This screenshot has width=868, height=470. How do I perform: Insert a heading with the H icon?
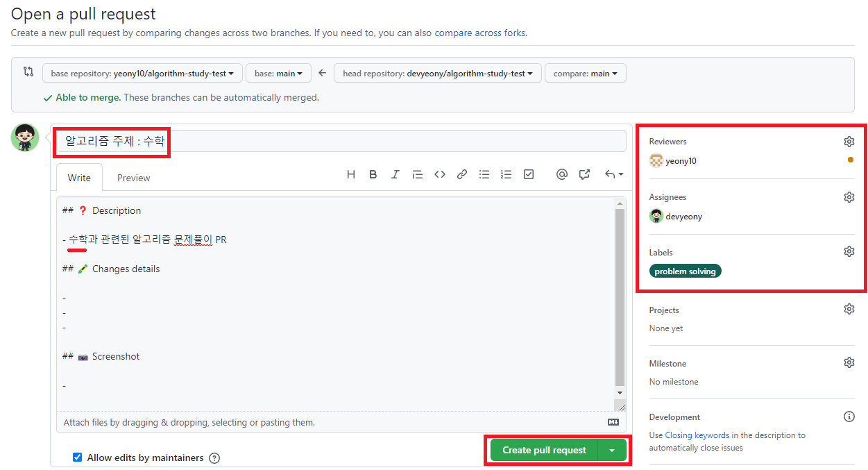tap(351, 174)
